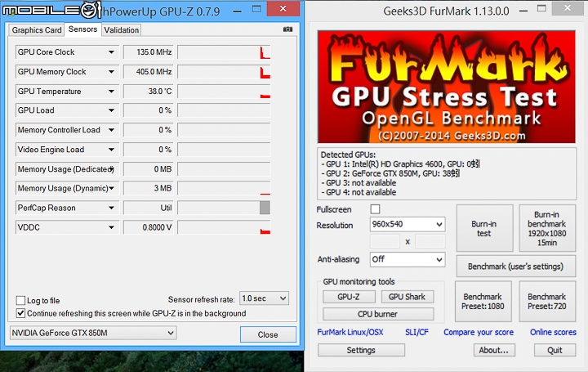Switch to the Graphics Card tab
The width and height of the screenshot is (588, 372).
click(37, 30)
